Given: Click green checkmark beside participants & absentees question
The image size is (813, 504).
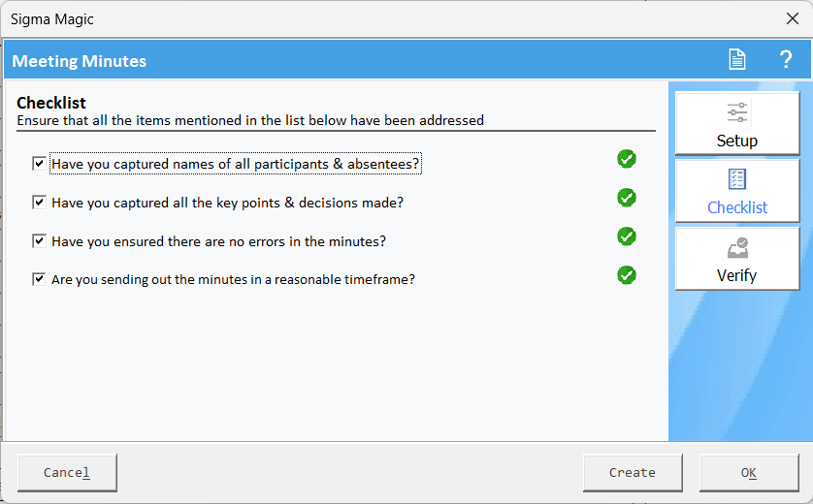Looking at the screenshot, I should tap(627, 159).
